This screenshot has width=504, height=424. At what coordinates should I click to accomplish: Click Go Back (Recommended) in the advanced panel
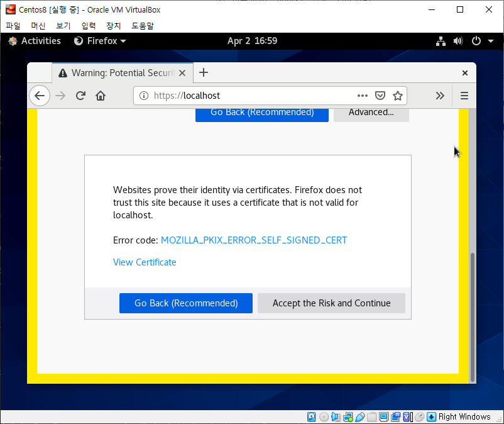coord(186,303)
